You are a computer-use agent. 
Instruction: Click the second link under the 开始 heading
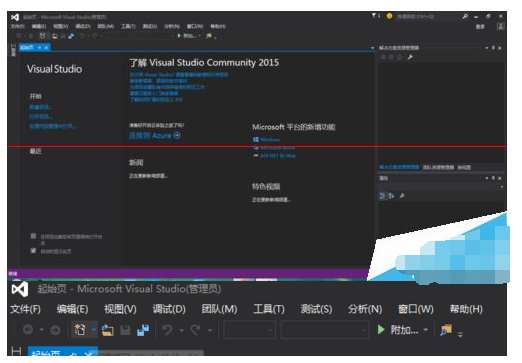pyautogui.click(x=40, y=116)
